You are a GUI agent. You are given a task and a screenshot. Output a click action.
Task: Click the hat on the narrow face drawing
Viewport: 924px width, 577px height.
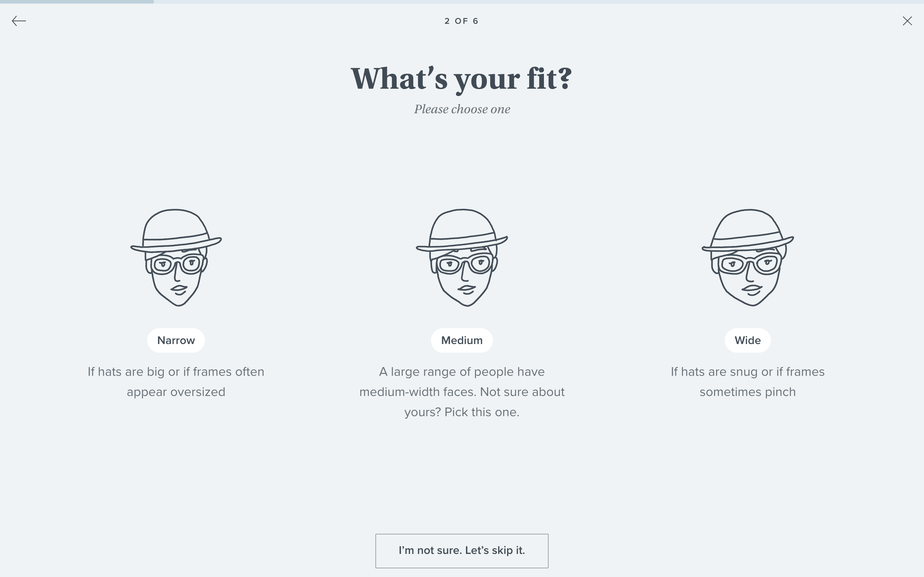(176, 230)
